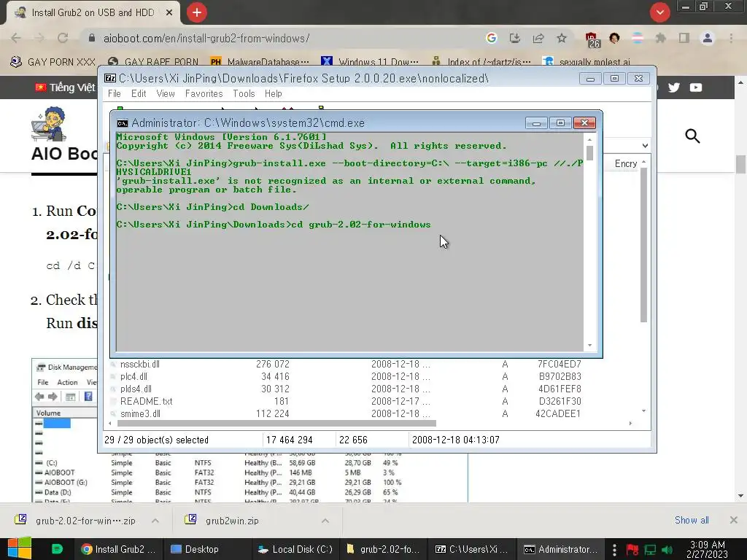Image resolution: width=747 pixels, height=560 pixels.
Task: Open the tab search dropdown
Action: pos(659,12)
